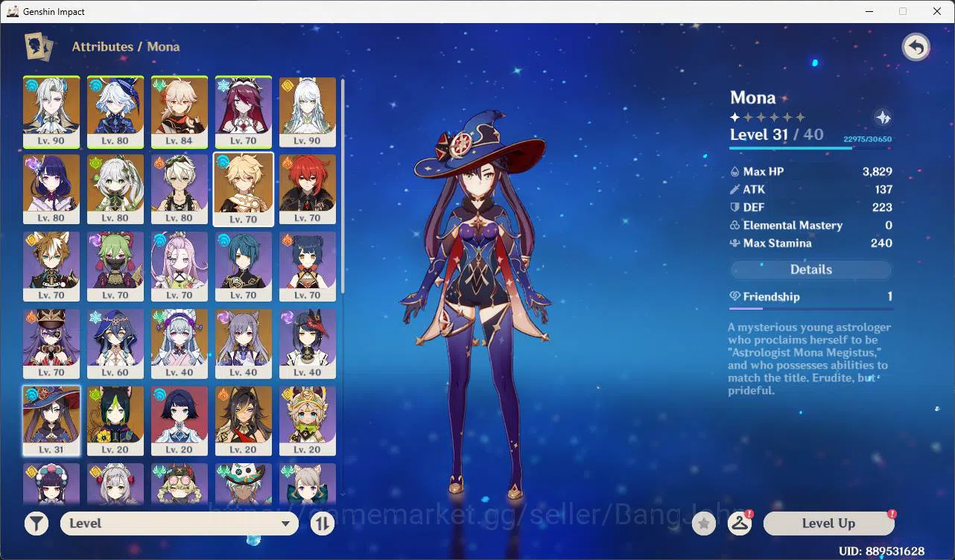
Task: Select Keqing Lv. 40 character card
Action: click(244, 344)
